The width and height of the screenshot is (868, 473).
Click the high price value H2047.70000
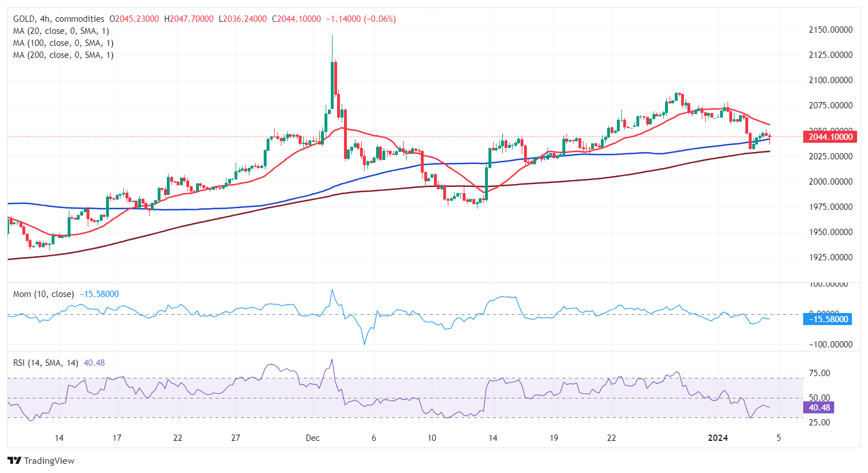(189, 19)
